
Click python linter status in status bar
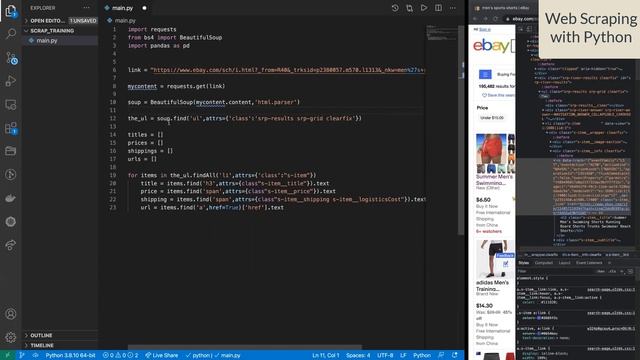pyautogui.click(x=198, y=355)
